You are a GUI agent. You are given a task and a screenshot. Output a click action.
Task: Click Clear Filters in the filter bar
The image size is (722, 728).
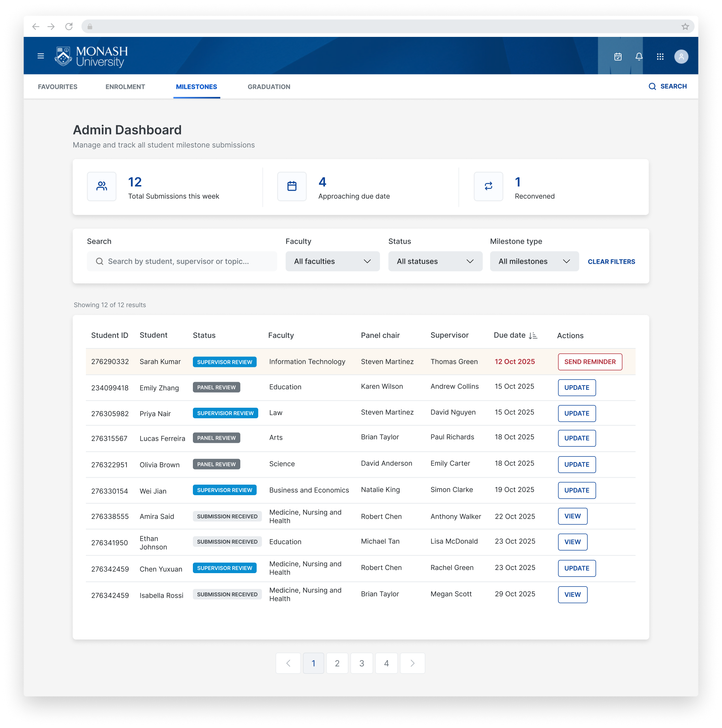tap(611, 262)
